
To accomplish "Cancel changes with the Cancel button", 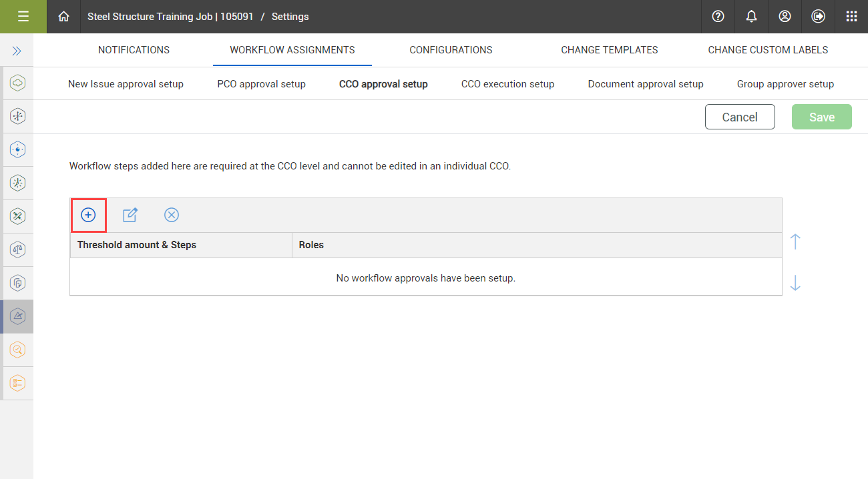I will coord(740,116).
